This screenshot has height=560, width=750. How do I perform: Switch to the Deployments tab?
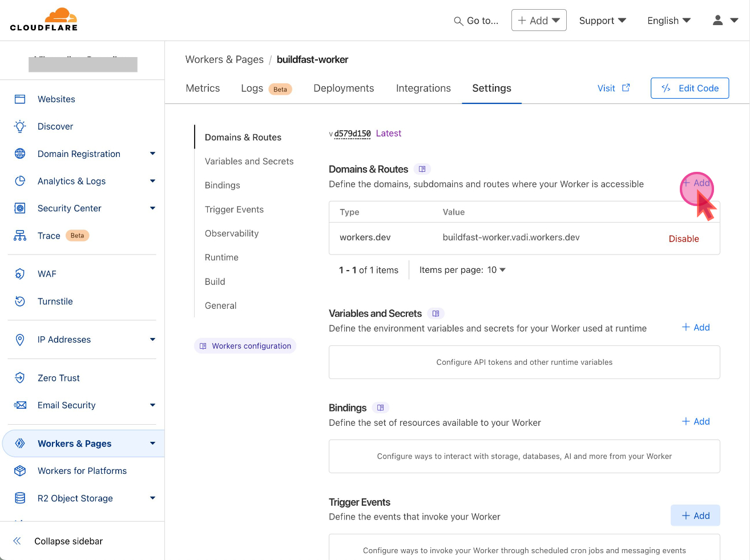[344, 88]
